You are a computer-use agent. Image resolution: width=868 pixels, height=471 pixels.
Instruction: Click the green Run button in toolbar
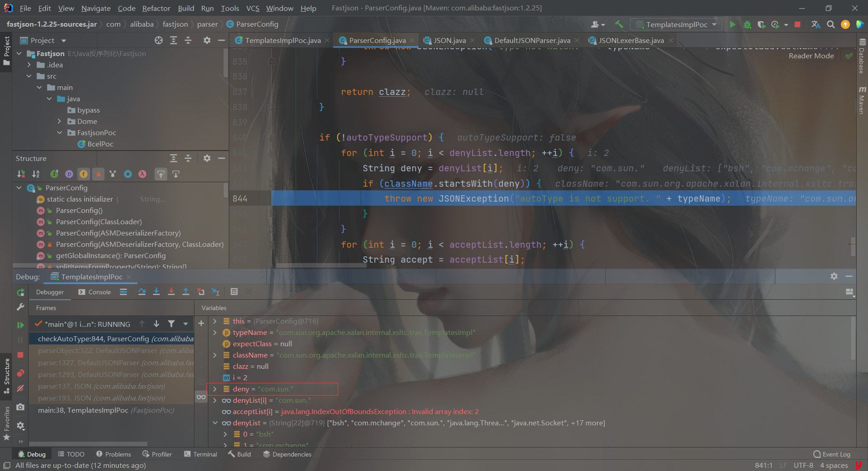tap(732, 24)
